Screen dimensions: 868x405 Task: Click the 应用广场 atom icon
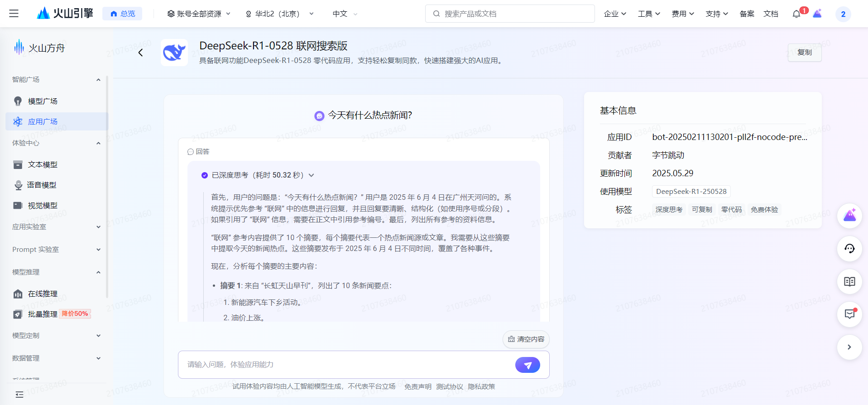(x=18, y=121)
